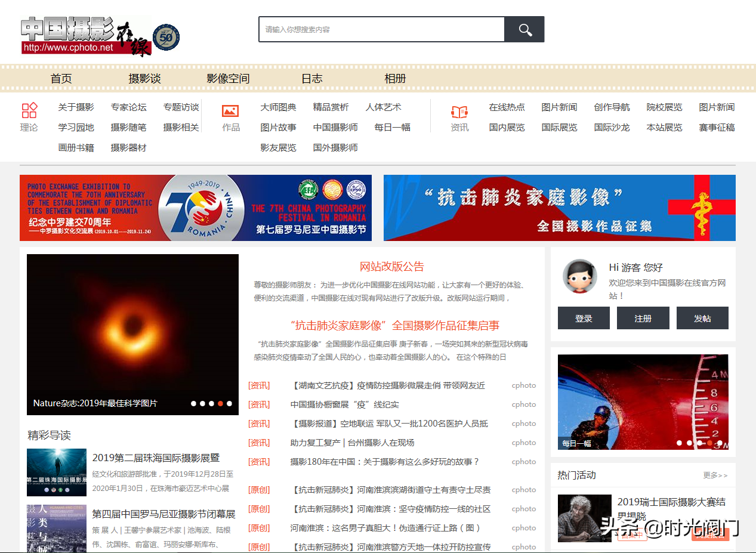Image resolution: width=756 pixels, height=553 pixels.
Task: Open the 专题访谈 link
Action: tap(181, 107)
